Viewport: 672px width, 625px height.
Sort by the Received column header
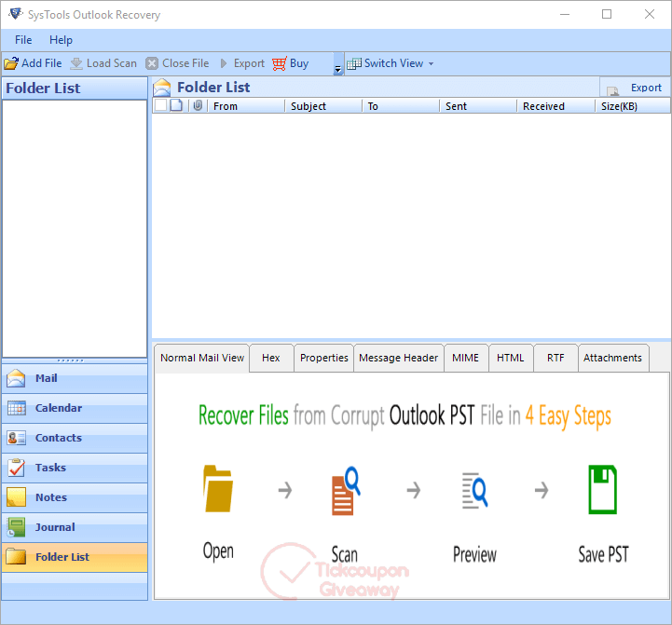coord(555,106)
